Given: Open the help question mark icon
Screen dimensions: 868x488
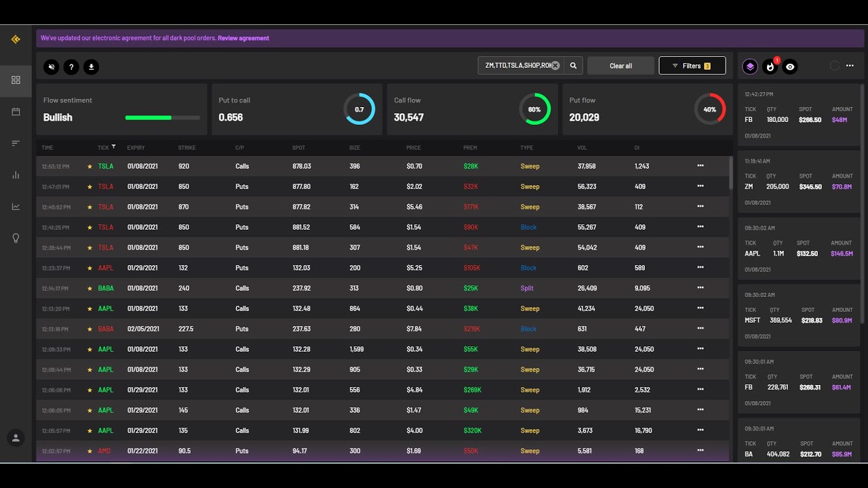Looking at the screenshot, I should click(71, 66).
